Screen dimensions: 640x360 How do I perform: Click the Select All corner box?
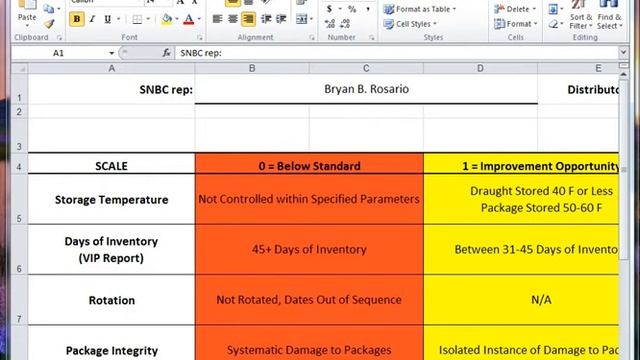tap(20, 69)
